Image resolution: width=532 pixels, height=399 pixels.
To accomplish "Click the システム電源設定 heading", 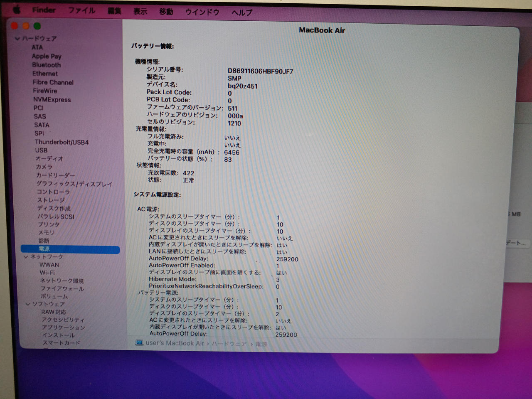I will (x=157, y=195).
